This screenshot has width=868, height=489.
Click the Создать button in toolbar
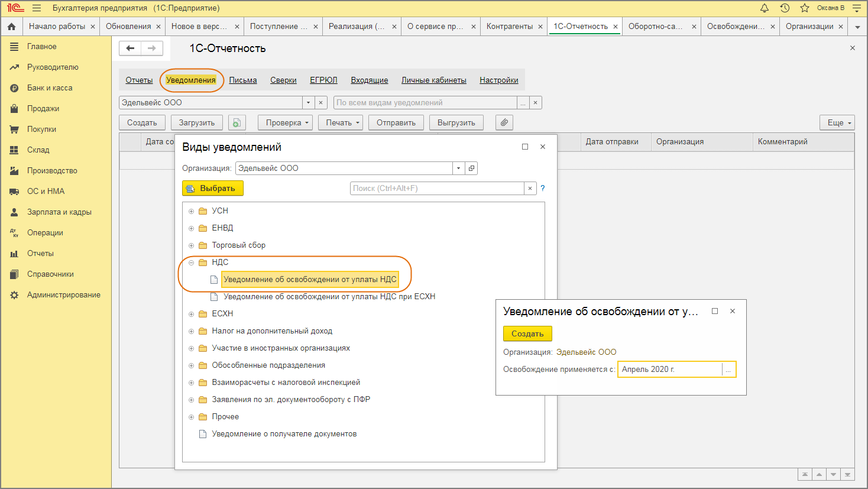click(142, 122)
